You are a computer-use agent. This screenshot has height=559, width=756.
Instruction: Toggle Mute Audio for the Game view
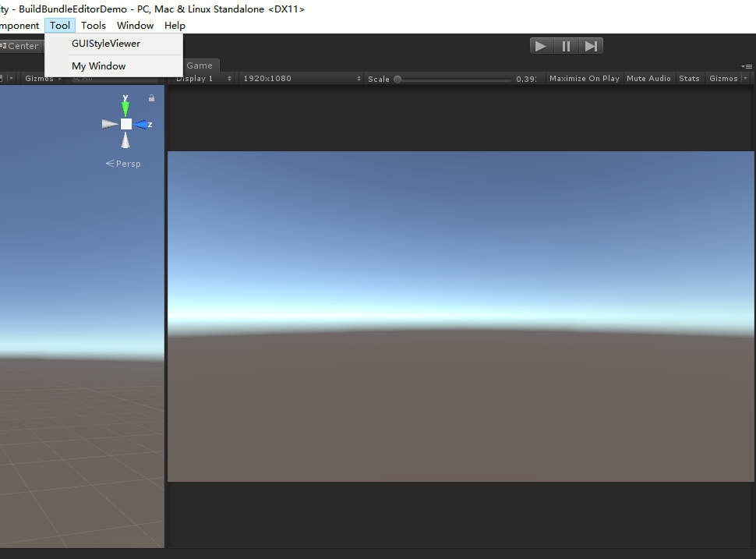click(x=648, y=78)
